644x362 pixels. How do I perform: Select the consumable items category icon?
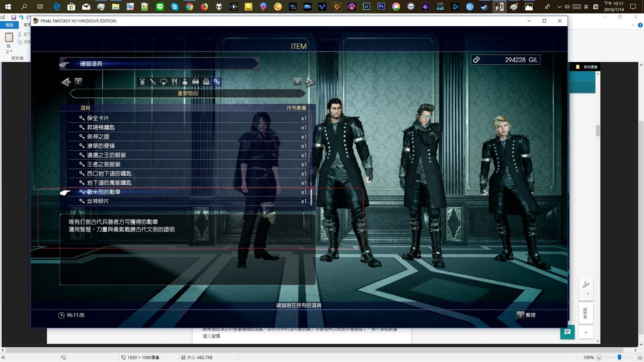(142, 81)
